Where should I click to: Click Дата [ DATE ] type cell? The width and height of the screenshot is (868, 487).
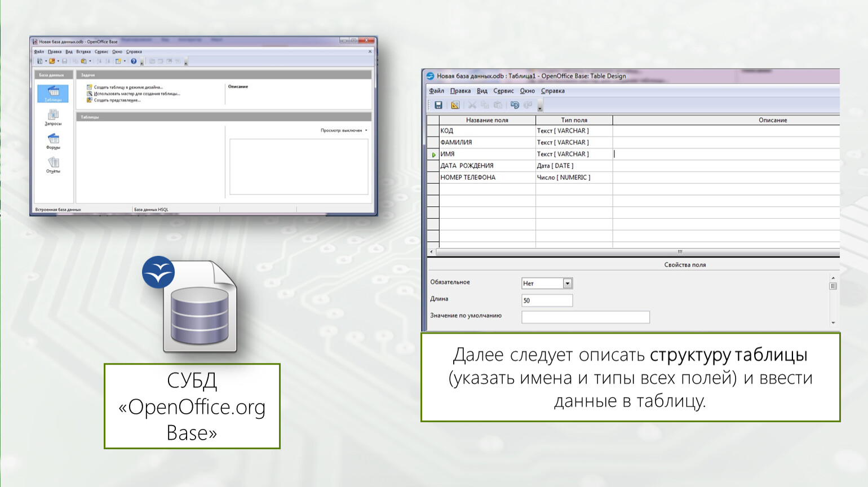tap(574, 166)
